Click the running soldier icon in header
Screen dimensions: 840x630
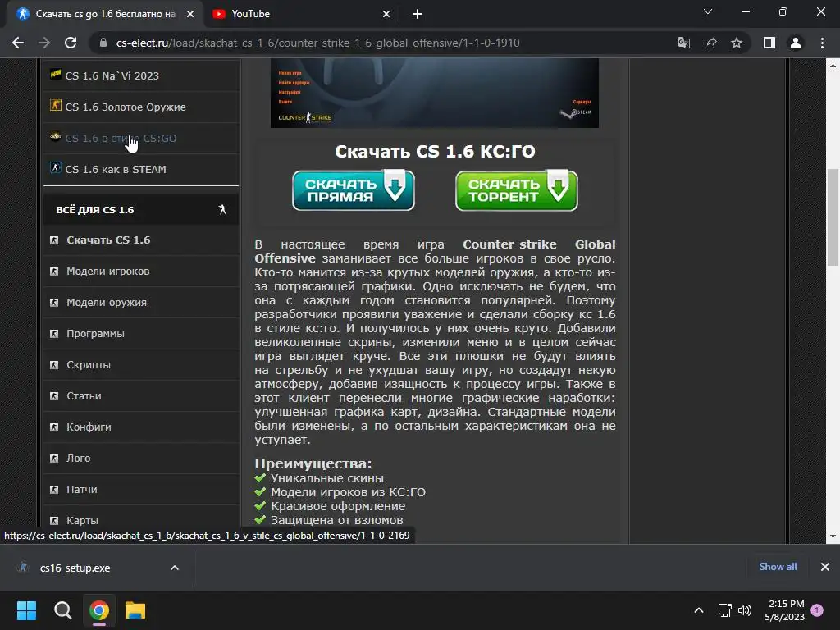tap(221, 209)
